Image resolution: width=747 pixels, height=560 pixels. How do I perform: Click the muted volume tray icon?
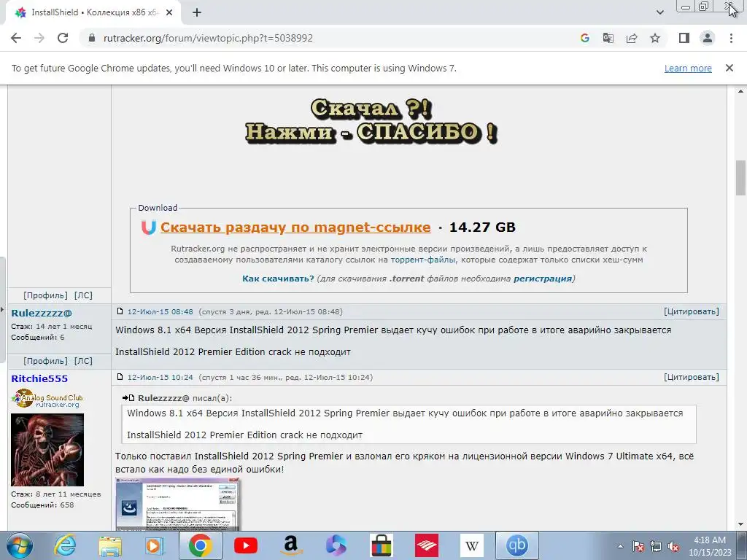(x=673, y=546)
